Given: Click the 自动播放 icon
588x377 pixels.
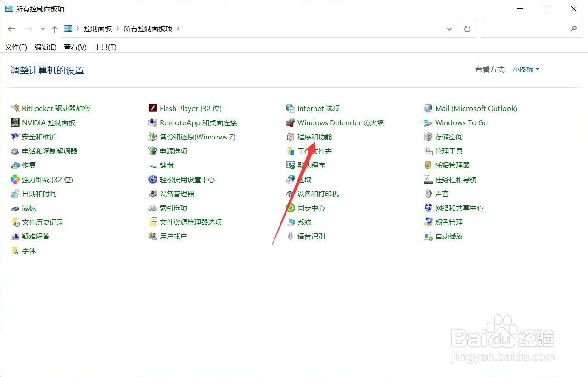Looking at the screenshot, I should 428,236.
